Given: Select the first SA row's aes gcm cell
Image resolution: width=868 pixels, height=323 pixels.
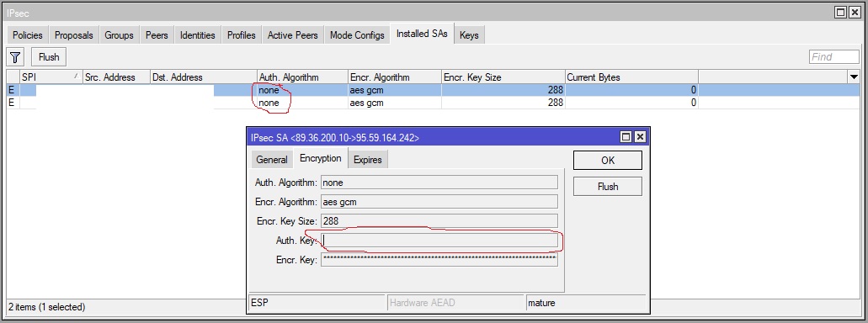Looking at the screenshot, I should coord(395,90).
